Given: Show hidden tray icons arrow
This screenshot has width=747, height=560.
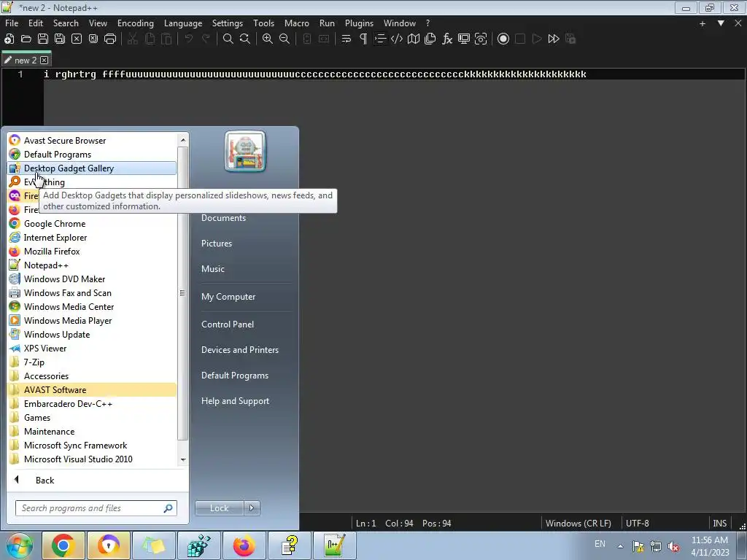Looking at the screenshot, I should click(x=620, y=546).
